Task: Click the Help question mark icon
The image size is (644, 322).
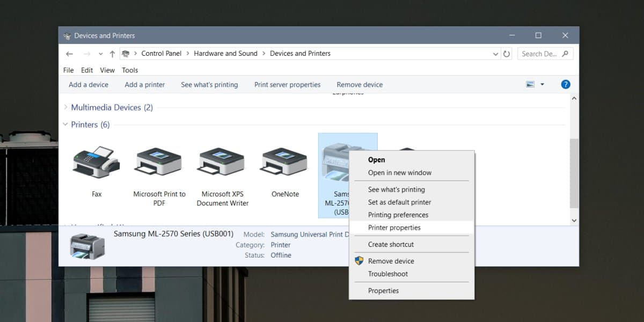Action: click(x=565, y=84)
